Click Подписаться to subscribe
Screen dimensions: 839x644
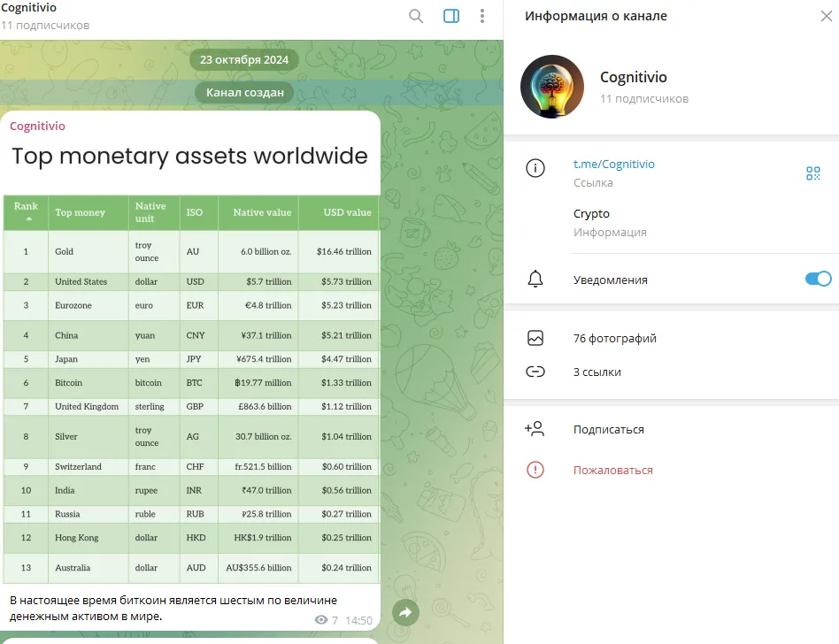608,430
